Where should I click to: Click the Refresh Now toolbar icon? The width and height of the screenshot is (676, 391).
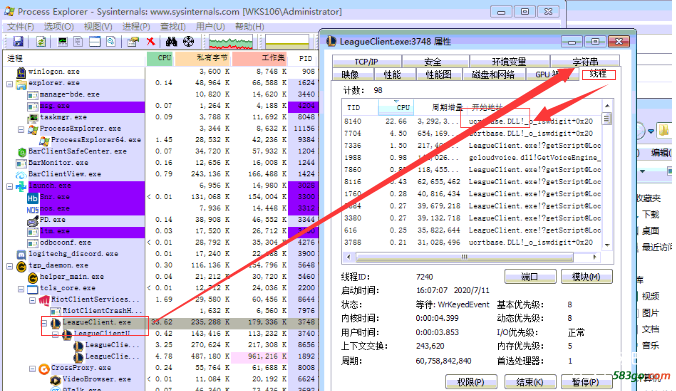41,41
